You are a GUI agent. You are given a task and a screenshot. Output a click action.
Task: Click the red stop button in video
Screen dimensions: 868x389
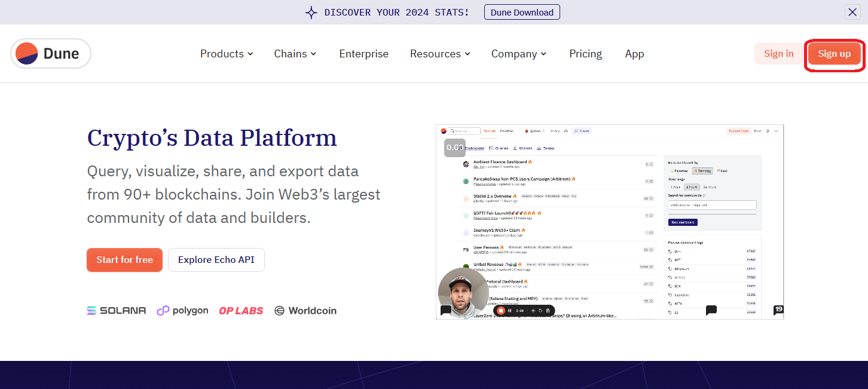click(x=501, y=311)
